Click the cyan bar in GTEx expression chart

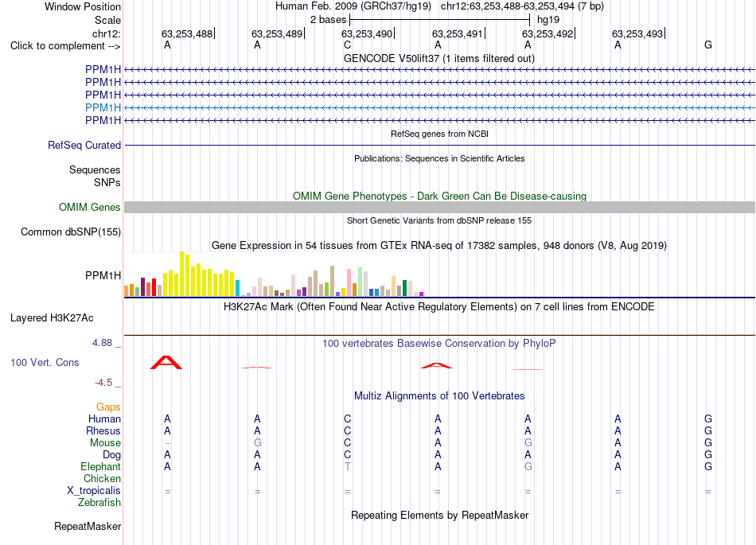238,288
